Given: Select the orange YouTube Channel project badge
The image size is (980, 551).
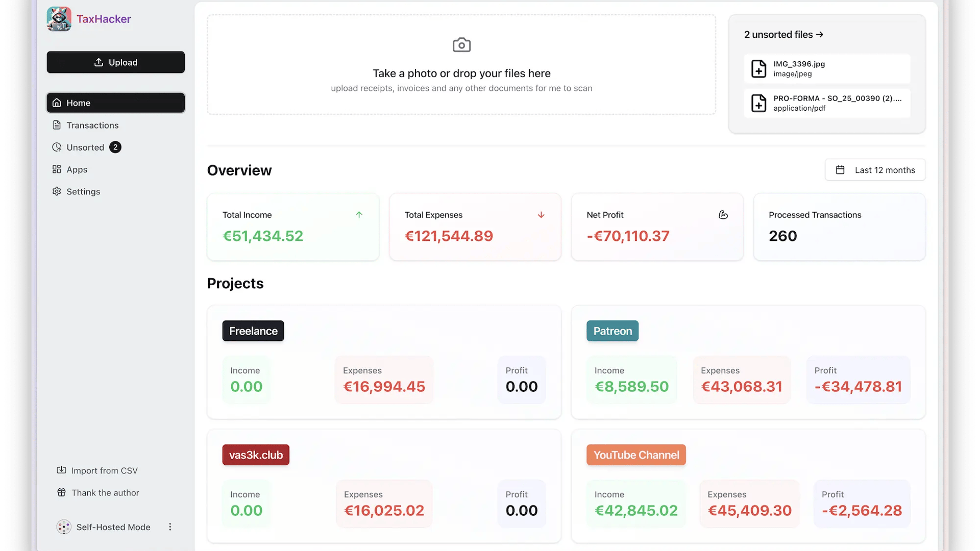Looking at the screenshot, I should click(x=636, y=455).
